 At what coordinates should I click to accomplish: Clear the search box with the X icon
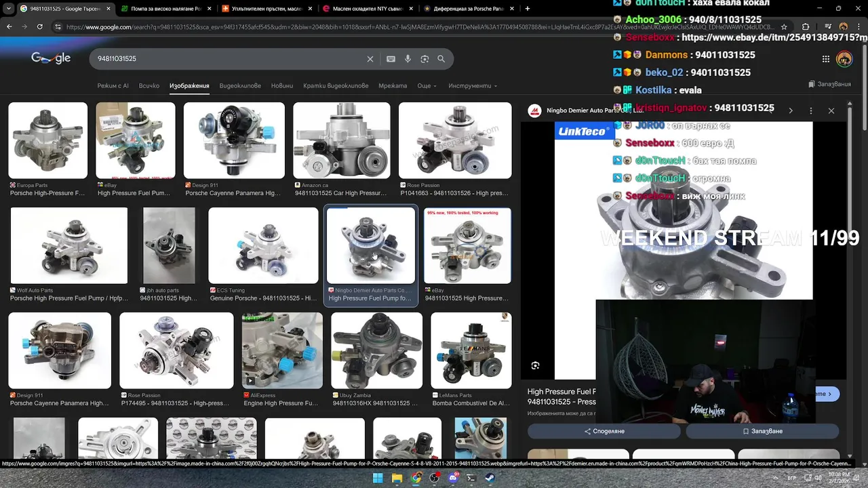[370, 59]
